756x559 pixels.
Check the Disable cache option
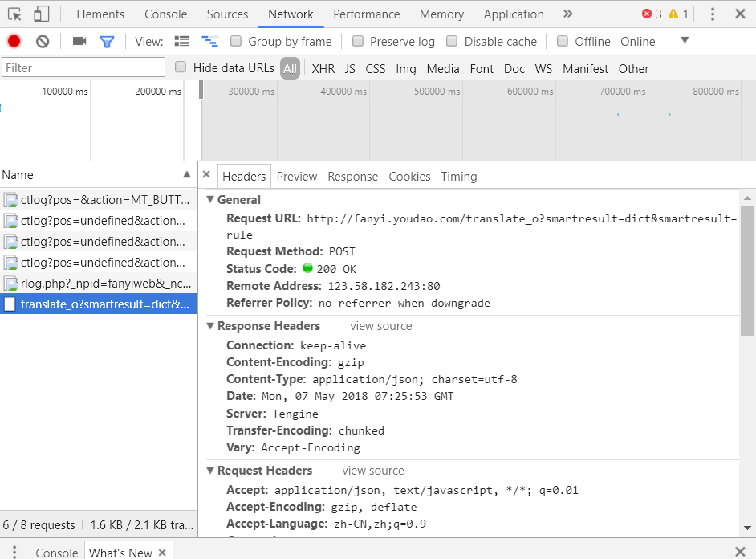point(452,42)
